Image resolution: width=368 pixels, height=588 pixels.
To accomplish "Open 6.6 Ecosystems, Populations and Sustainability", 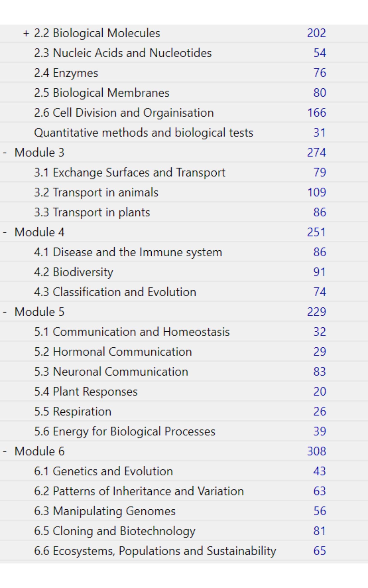I will [x=155, y=551].
